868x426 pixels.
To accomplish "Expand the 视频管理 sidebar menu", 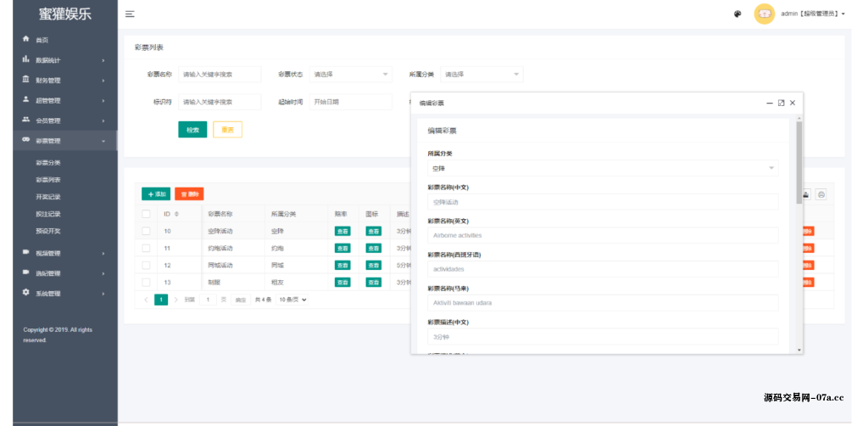I will point(64,253).
